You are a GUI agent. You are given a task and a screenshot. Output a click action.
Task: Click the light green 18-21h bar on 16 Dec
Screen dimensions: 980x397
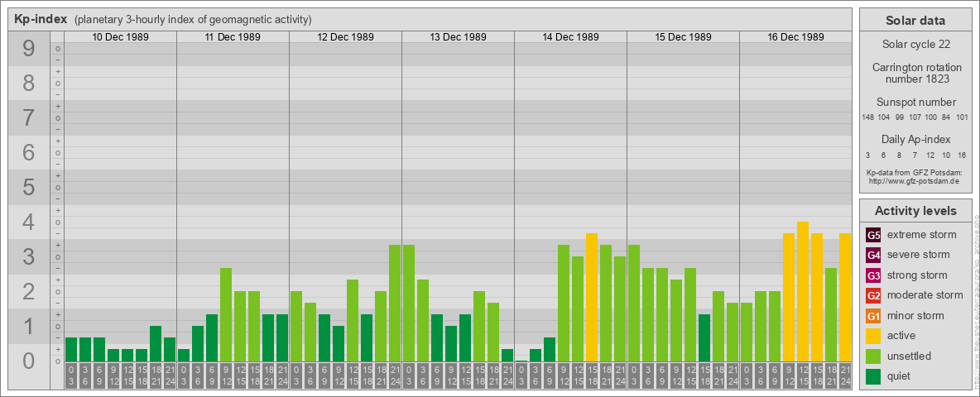pyautogui.click(x=831, y=314)
